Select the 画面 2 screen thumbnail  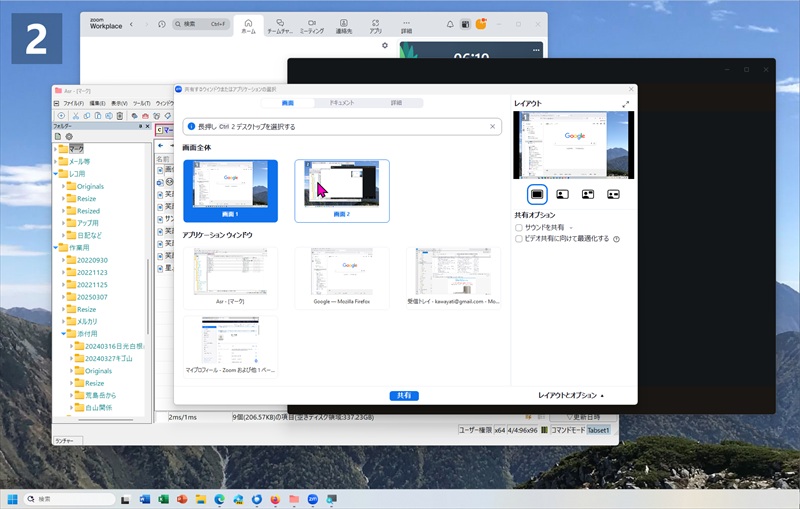pyautogui.click(x=342, y=191)
